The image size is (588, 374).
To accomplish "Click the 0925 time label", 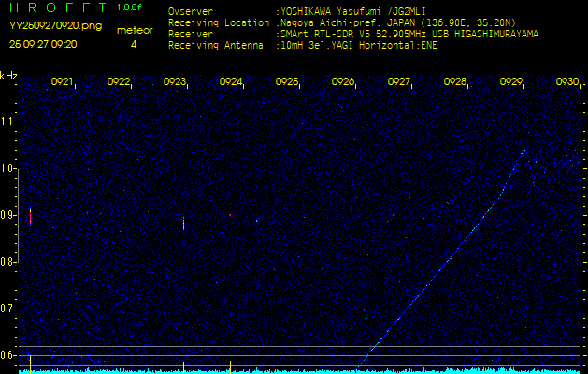I will [x=287, y=82].
